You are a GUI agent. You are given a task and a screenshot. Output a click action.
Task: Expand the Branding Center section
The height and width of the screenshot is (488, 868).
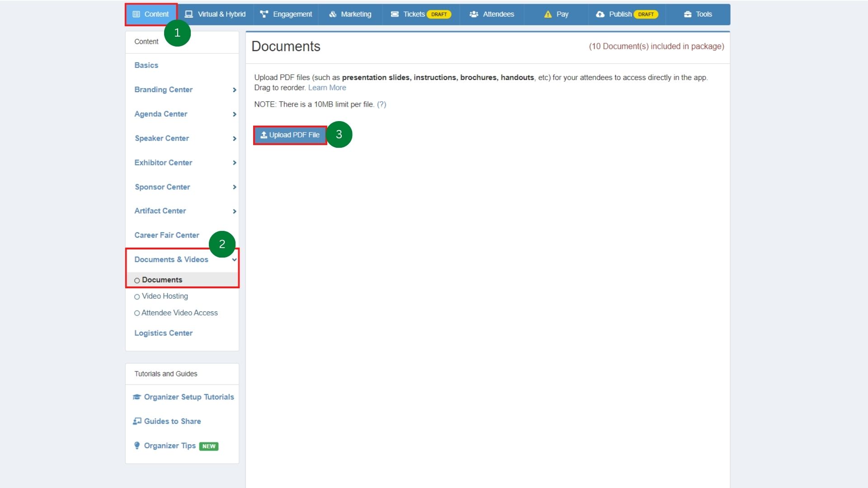pyautogui.click(x=234, y=90)
